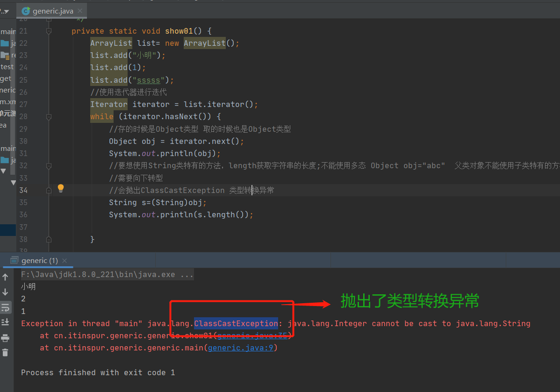The height and width of the screenshot is (392, 560).
Task: Close the generic.java editor tab
Action: (x=80, y=11)
